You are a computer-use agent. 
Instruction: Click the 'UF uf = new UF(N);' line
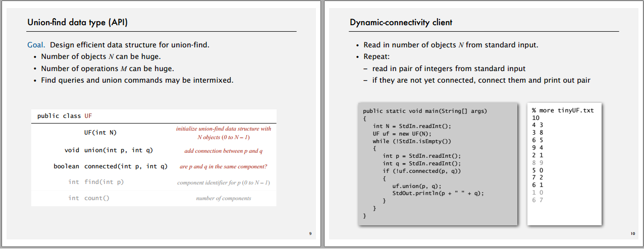click(x=402, y=134)
